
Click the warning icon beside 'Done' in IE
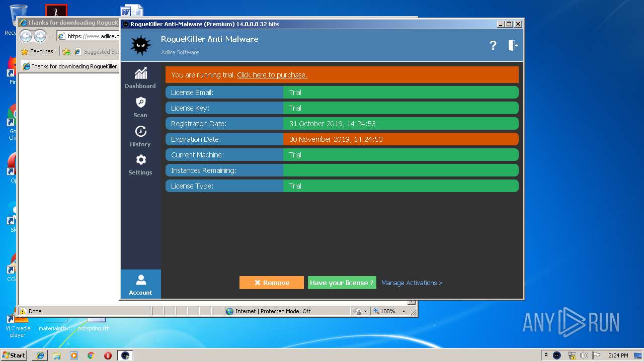click(x=23, y=311)
